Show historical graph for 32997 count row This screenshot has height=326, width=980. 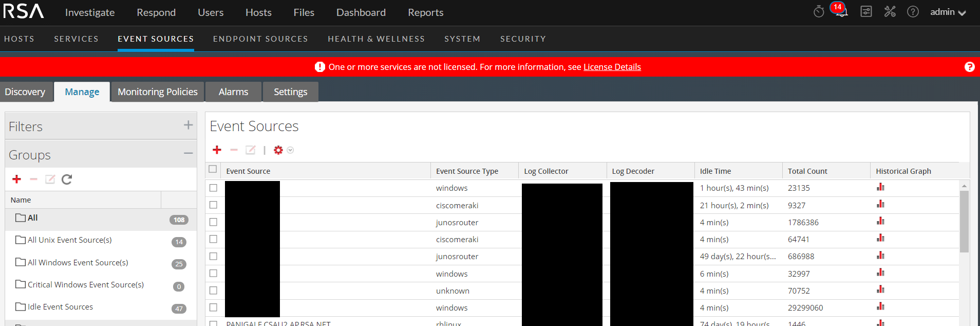coord(880,273)
